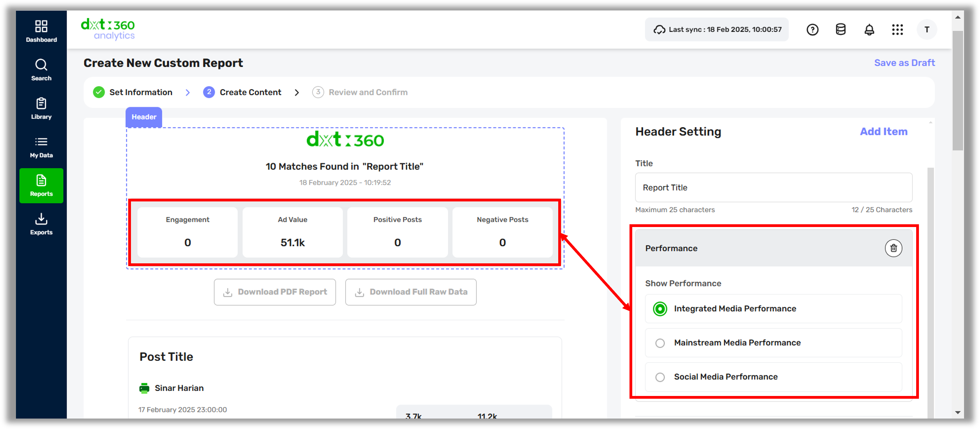The image size is (980, 429).
Task: Click the "Header Setting" panel title
Action: point(678,132)
